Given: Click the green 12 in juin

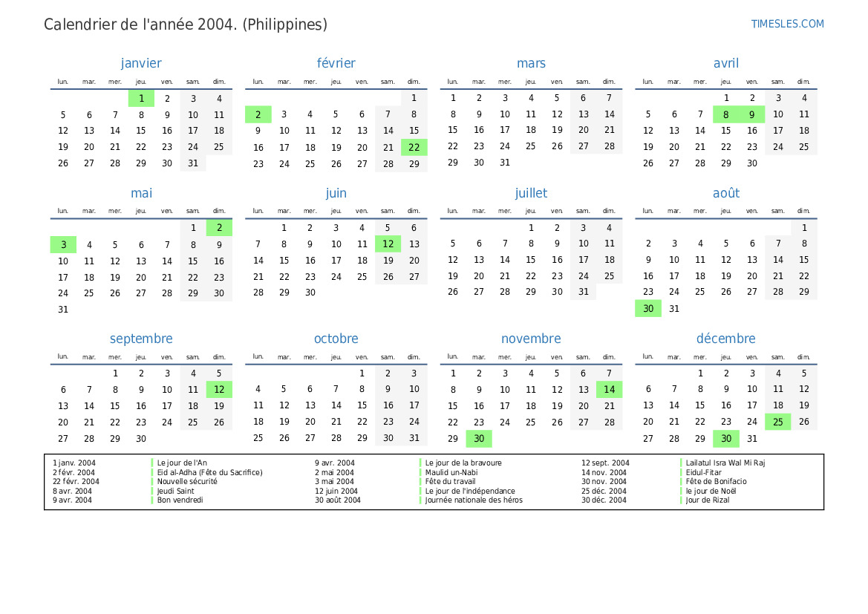Looking at the screenshot, I should pyautogui.click(x=388, y=244).
